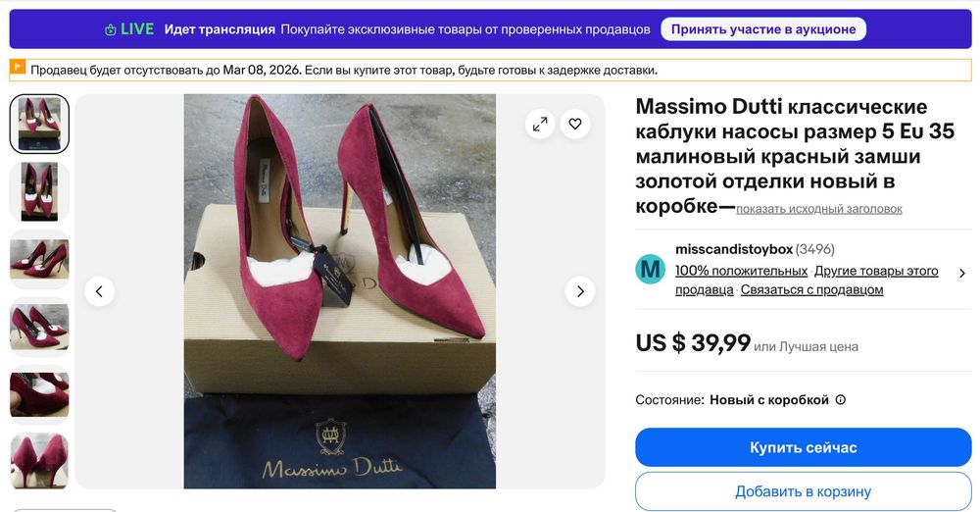The image size is (980, 512).
Task: Select the first shoe thumbnail
Action: coord(39,124)
